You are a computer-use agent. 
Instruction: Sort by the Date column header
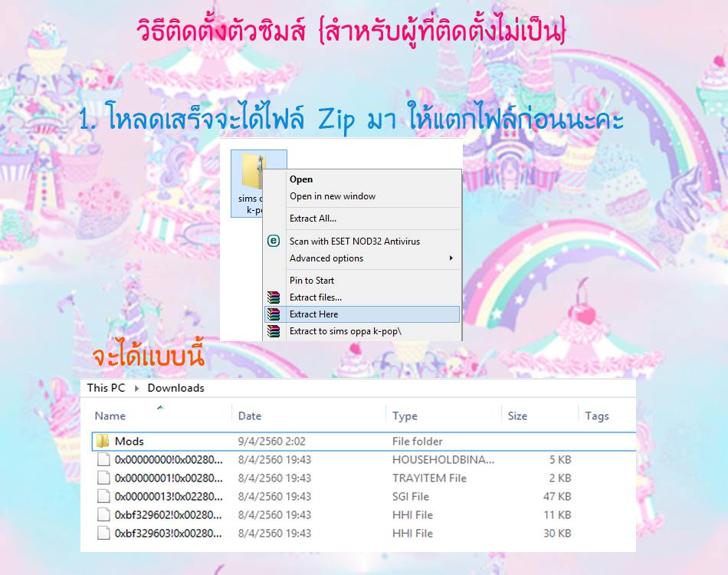(x=249, y=416)
